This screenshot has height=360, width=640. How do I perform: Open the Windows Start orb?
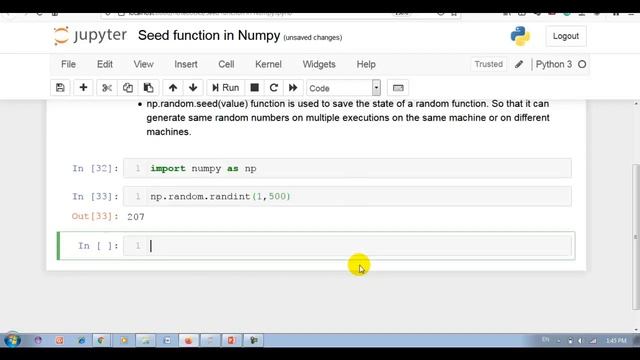pos(12,340)
